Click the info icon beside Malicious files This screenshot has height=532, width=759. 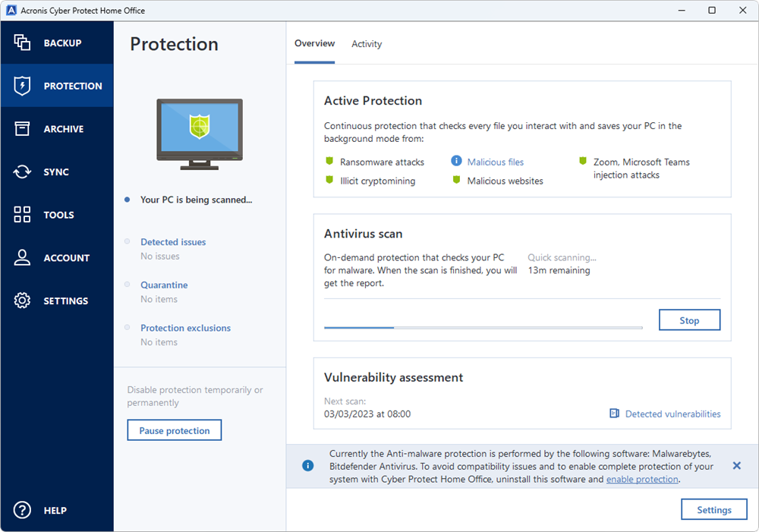(x=456, y=162)
